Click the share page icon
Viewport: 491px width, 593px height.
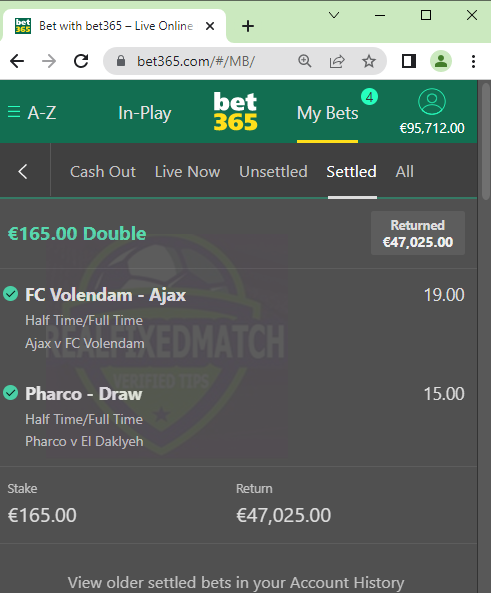click(x=337, y=61)
